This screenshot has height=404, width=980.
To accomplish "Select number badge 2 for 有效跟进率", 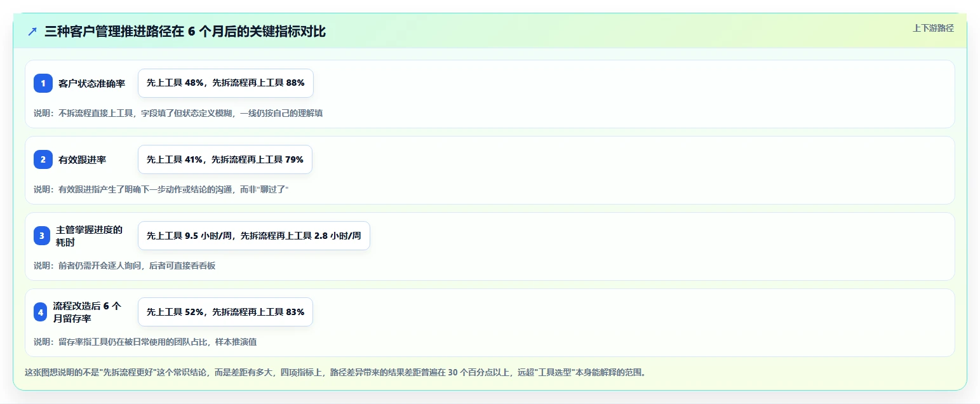I will coord(43,159).
